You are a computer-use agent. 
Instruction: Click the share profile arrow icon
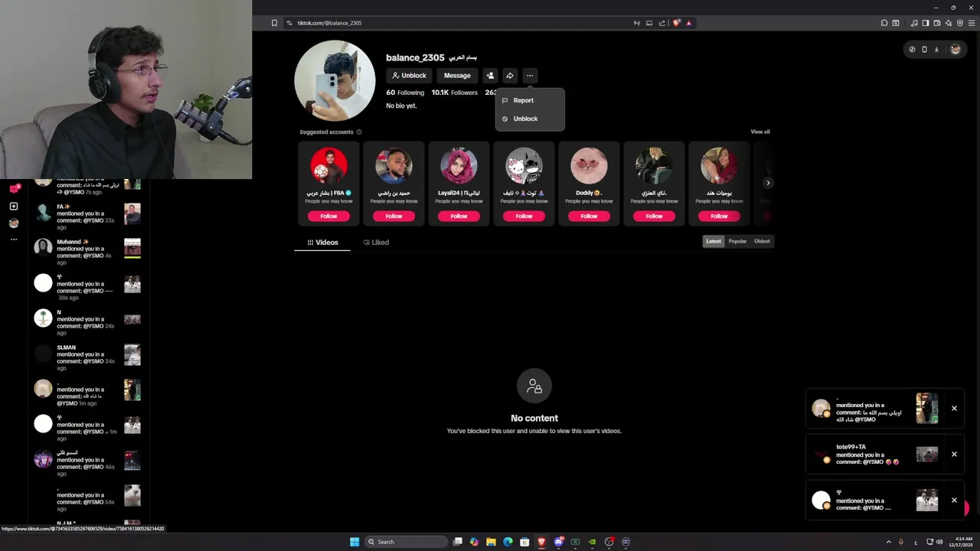coord(510,76)
